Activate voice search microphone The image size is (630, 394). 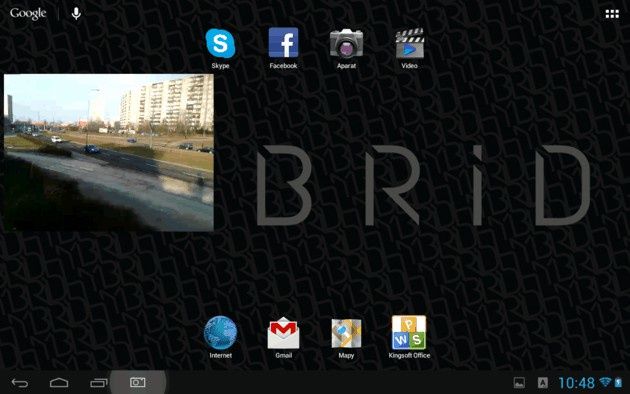pyautogui.click(x=76, y=13)
